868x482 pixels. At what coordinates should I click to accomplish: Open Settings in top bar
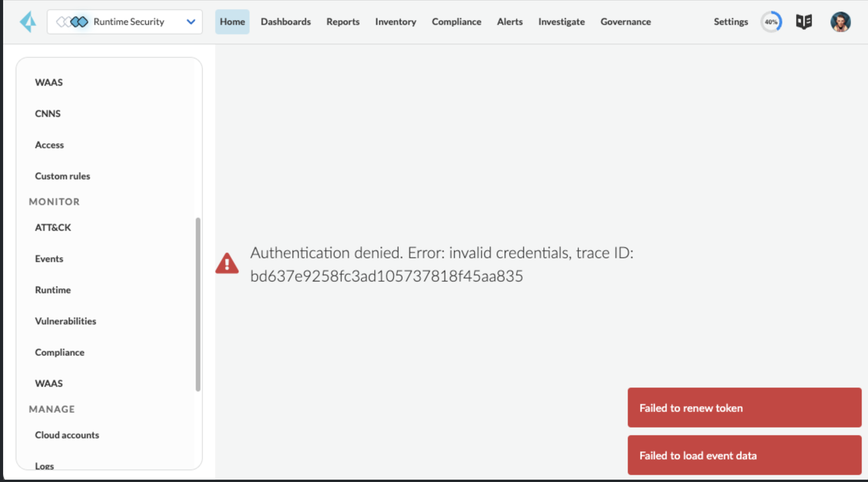point(730,22)
